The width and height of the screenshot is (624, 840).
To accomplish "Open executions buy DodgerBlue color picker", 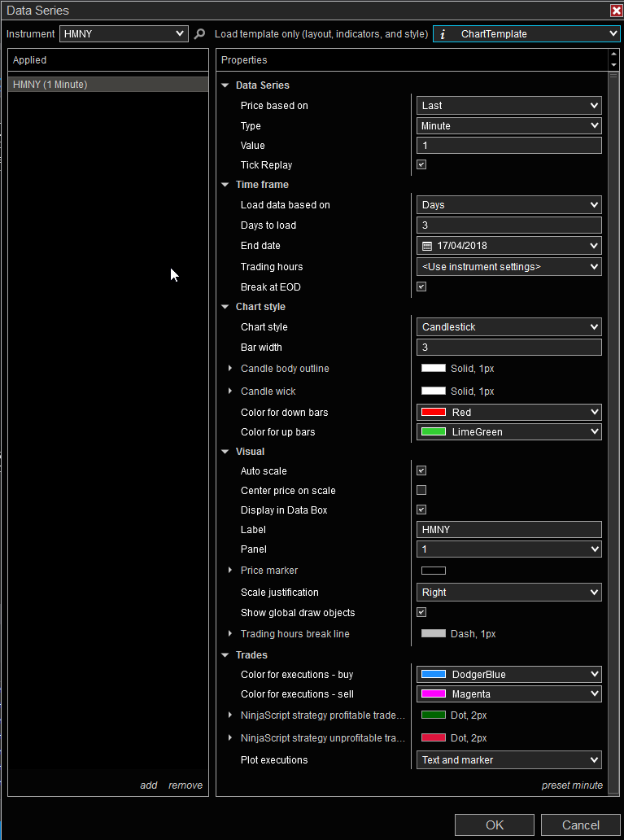I will click(x=508, y=675).
